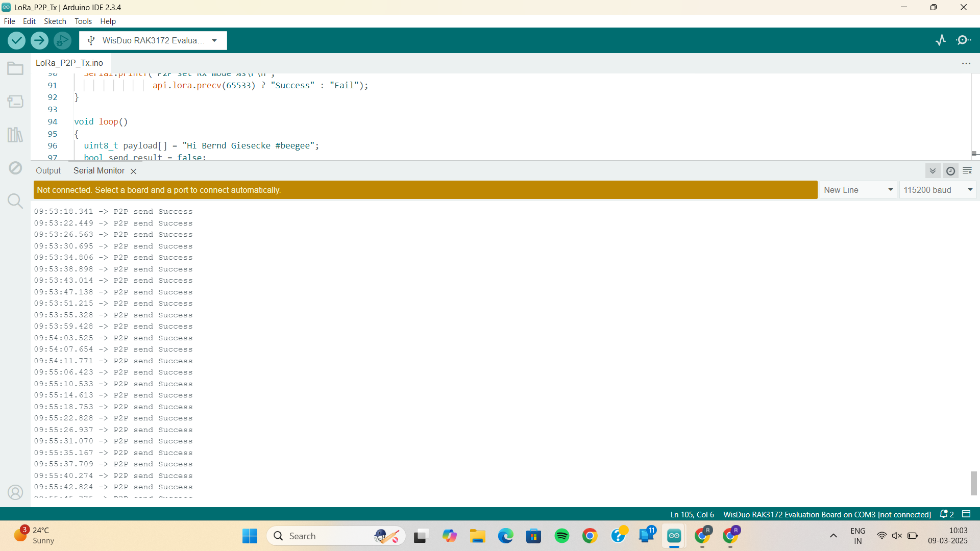Start debugging with the debug icon
This screenshot has width=980, height=551.
[62, 40]
